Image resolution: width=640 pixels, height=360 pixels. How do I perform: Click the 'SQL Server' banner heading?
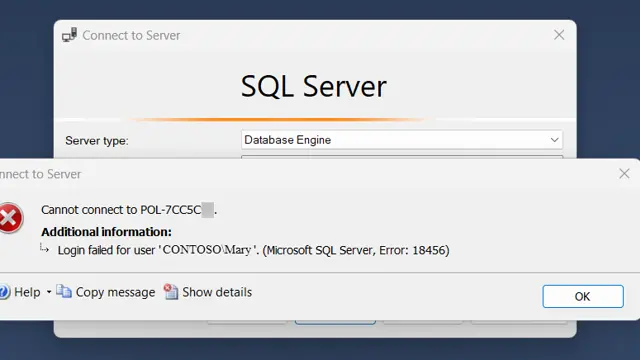pos(313,87)
